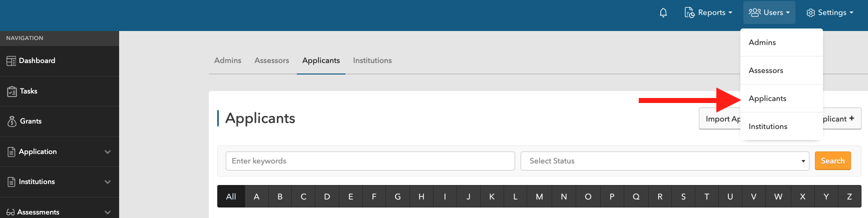
Task: Click the Institutions sidebar document icon
Action: [x=12, y=182]
